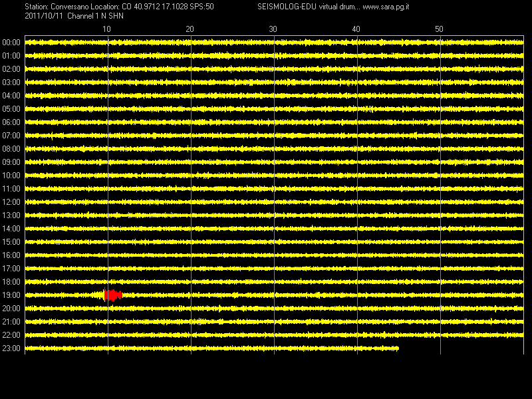Viewport: 532px width, 399px height.
Task: Select the 11:00 hour label
Action: click(x=11, y=189)
